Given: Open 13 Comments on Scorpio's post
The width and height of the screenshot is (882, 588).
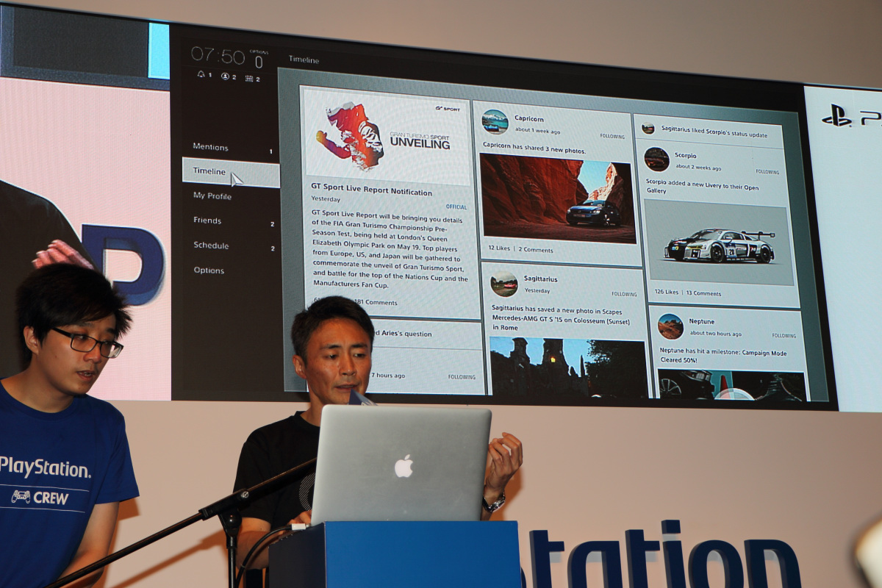Looking at the screenshot, I should click(x=703, y=293).
